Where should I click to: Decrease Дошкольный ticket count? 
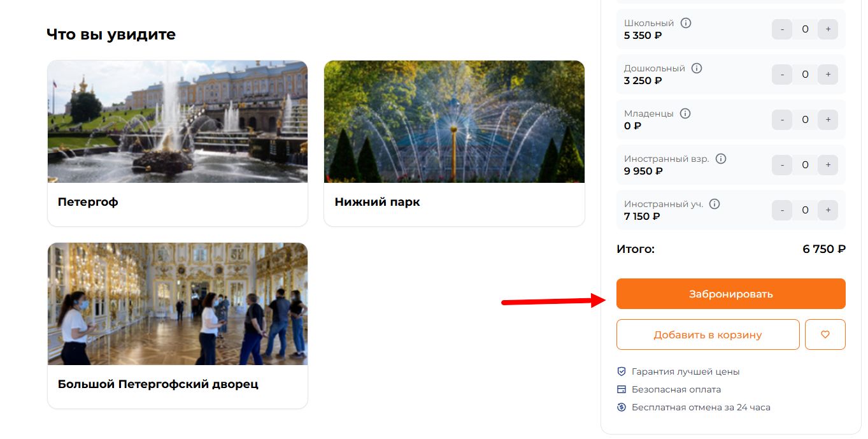click(782, 75)
